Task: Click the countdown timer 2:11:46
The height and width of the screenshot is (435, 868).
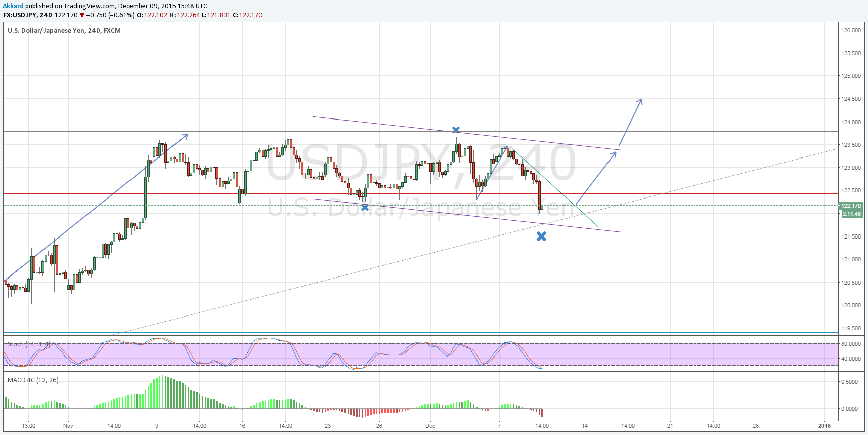Action: [851, 214]
